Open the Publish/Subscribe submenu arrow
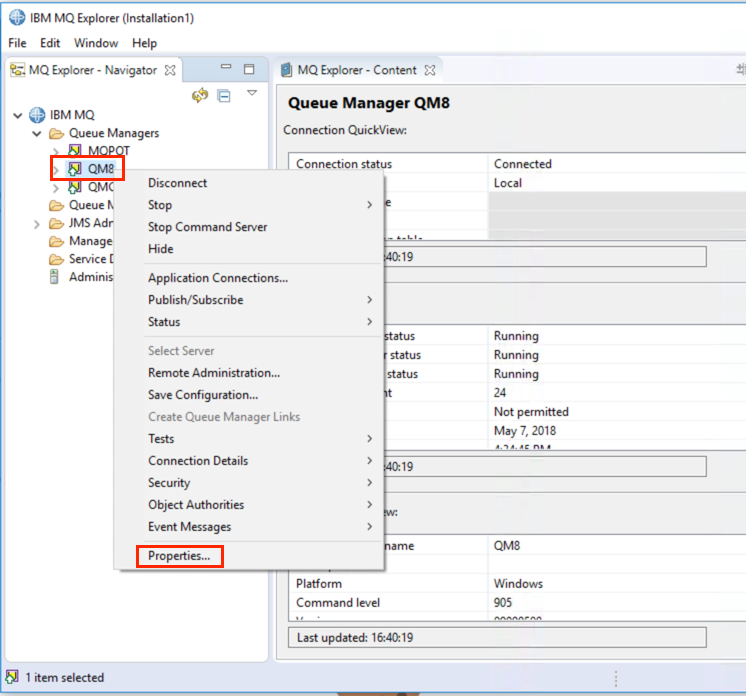The width and height of the screenshot is (746, 696). (370, 300)
